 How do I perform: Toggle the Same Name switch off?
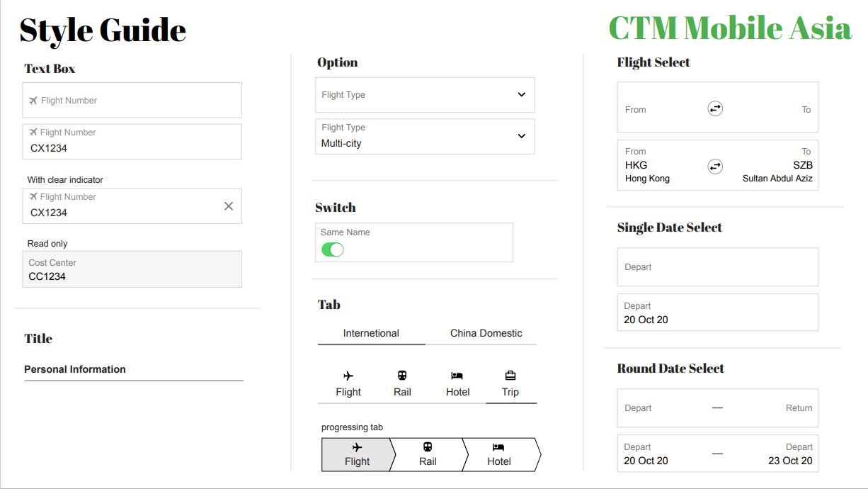pos(332,249)
